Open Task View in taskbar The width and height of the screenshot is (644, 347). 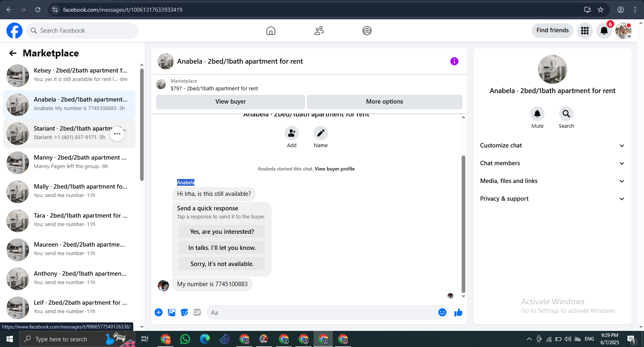(x=145, y=339)
